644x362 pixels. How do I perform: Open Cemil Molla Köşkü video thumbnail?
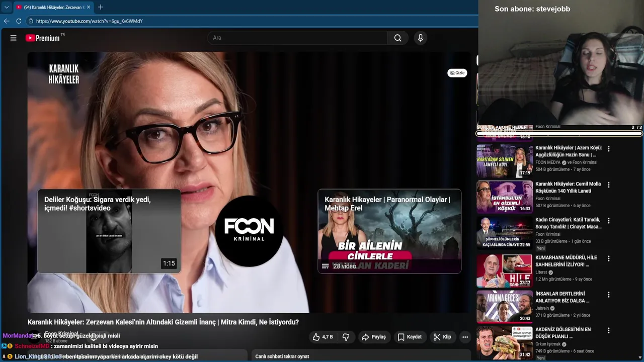(x=505, y=197)
